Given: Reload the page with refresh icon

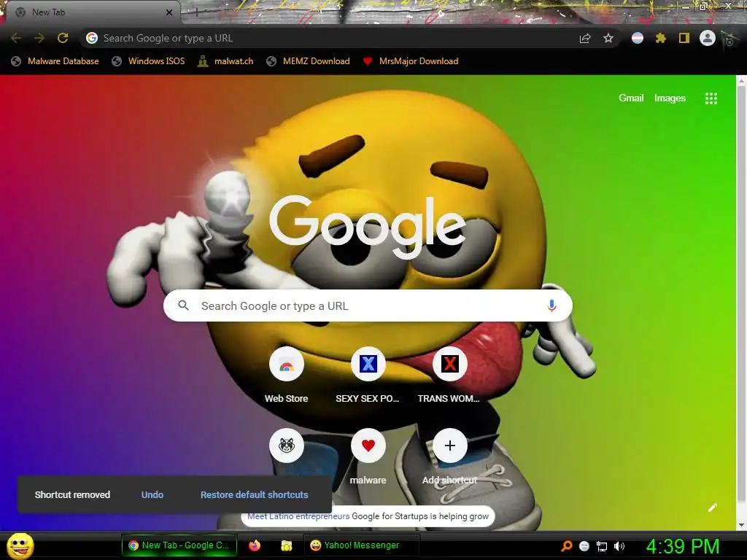Looking at the screenshot, I should (x=63, y=38).
